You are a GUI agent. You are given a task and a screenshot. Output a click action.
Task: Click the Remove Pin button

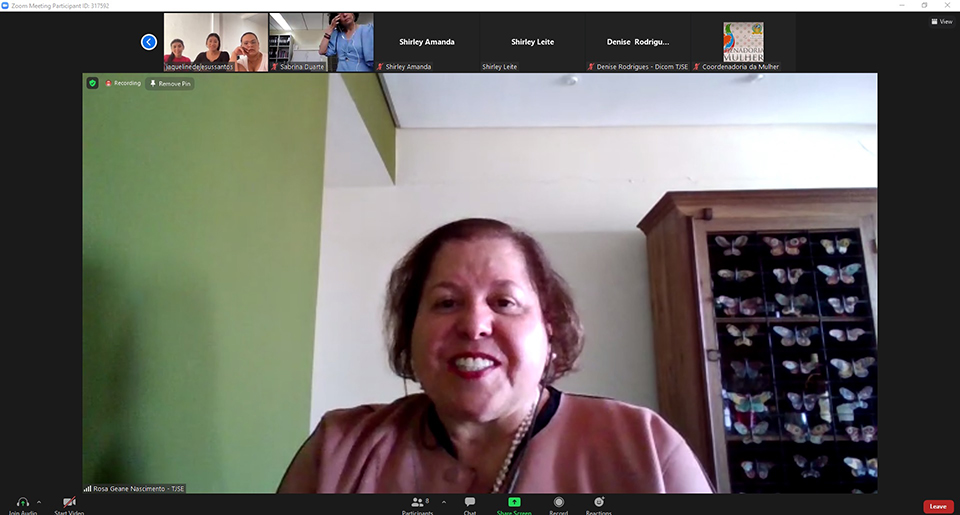170,84
